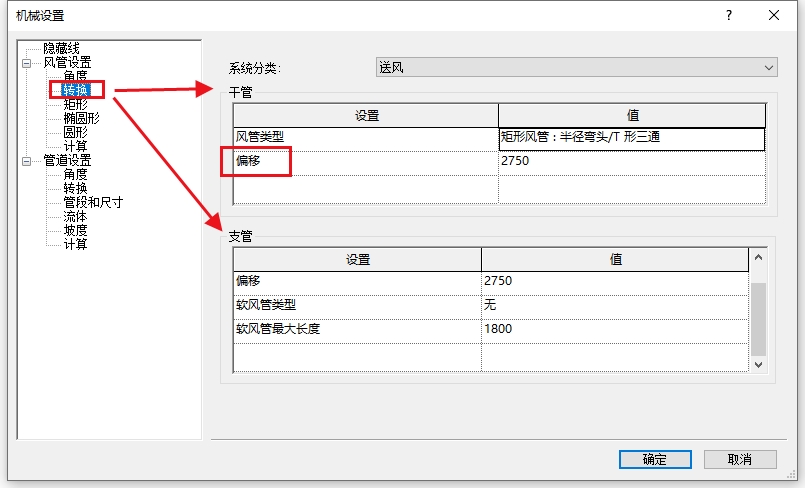Open help with the ? button
This screenshot has width=805, height=488.
coord(729,15)
